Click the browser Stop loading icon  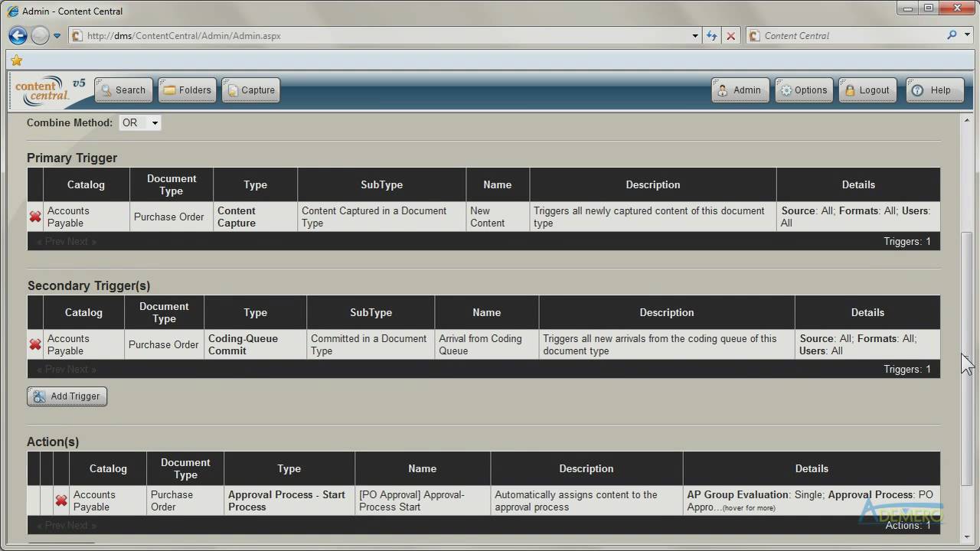[x=731, y=35]
